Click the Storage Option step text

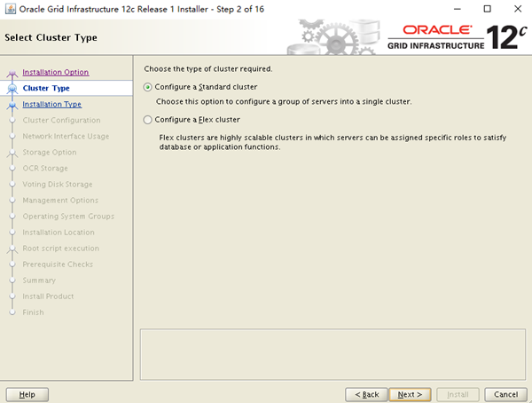(50, 152)
